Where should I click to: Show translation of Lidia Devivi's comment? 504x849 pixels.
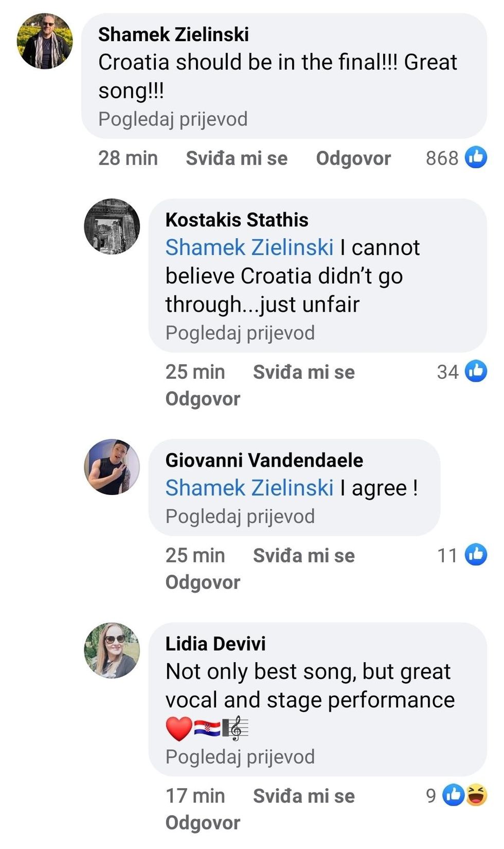click(x=240, y=757)
